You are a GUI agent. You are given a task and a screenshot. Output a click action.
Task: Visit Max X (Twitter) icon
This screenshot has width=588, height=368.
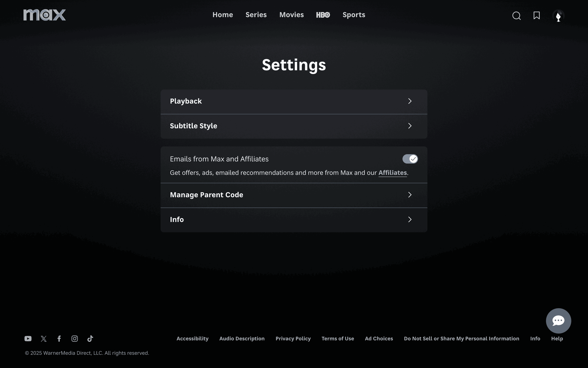point(43,339)
